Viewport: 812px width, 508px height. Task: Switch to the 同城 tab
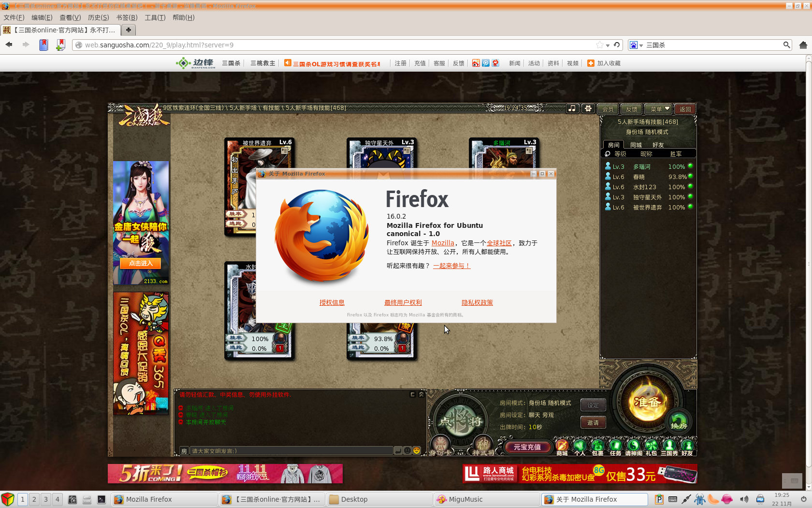click(x=636, y=145)
